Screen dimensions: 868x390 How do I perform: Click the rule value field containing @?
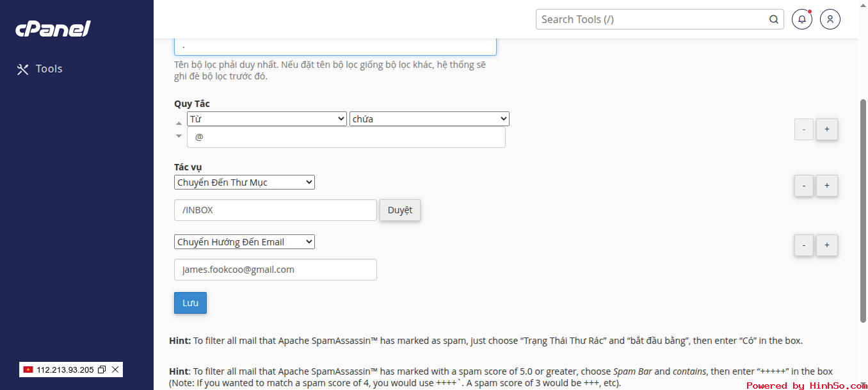[x=346, y=137]
